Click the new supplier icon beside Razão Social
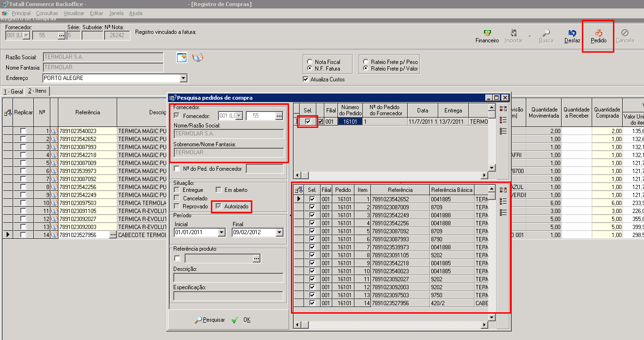 (182, 57)
